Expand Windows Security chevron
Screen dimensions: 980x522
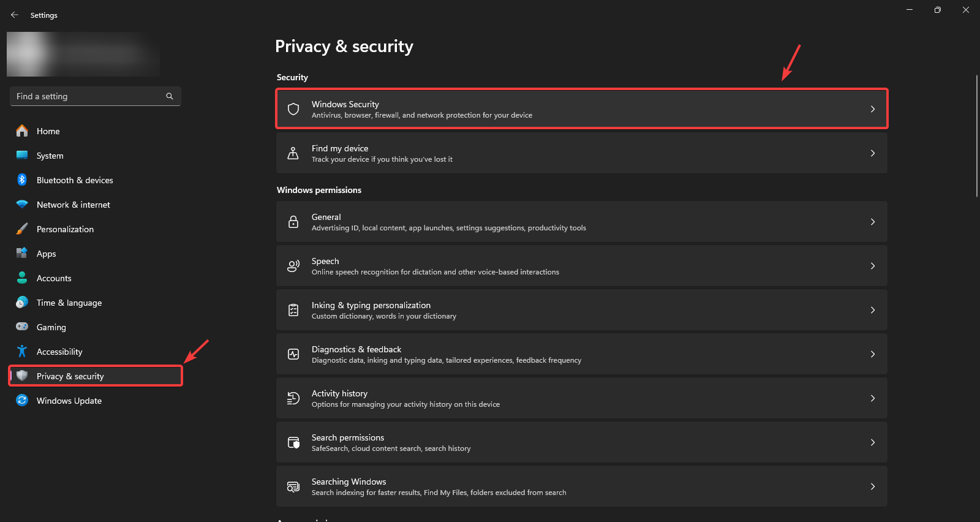tap(873, 109)
